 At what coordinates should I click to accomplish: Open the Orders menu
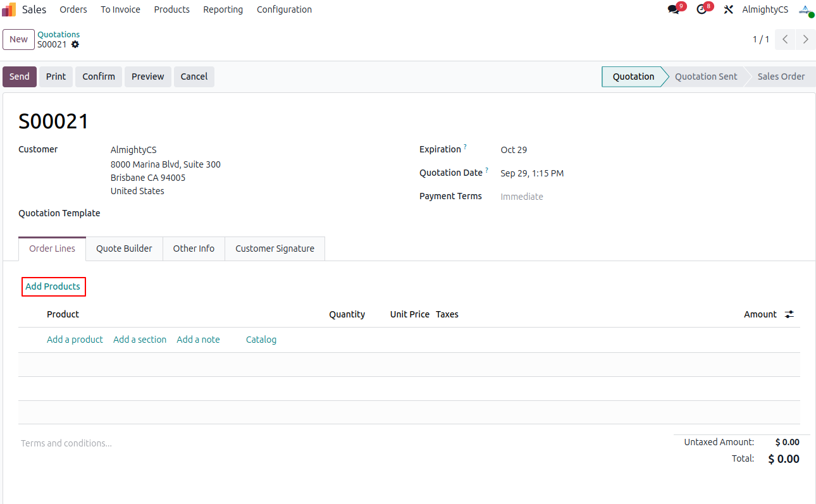(73, 9)
